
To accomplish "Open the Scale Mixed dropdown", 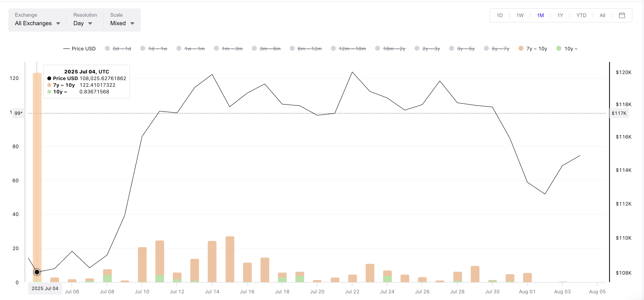I will (122, 23).
